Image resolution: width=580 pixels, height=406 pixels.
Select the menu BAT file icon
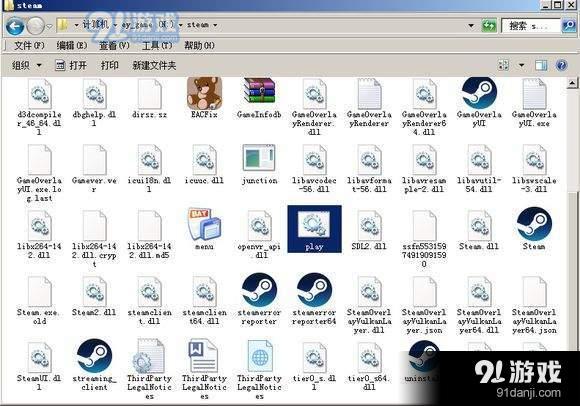click(204, 225)
